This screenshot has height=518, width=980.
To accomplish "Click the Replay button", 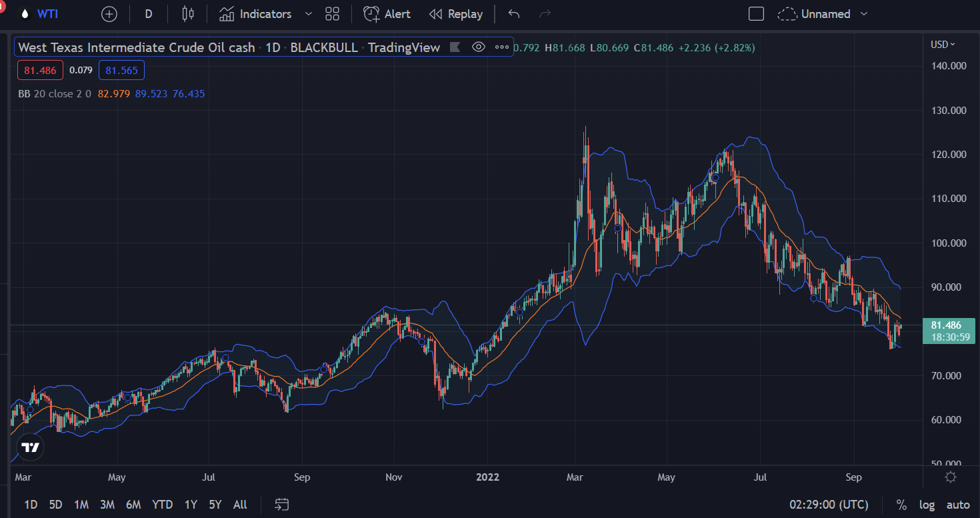I will (456, 14).
